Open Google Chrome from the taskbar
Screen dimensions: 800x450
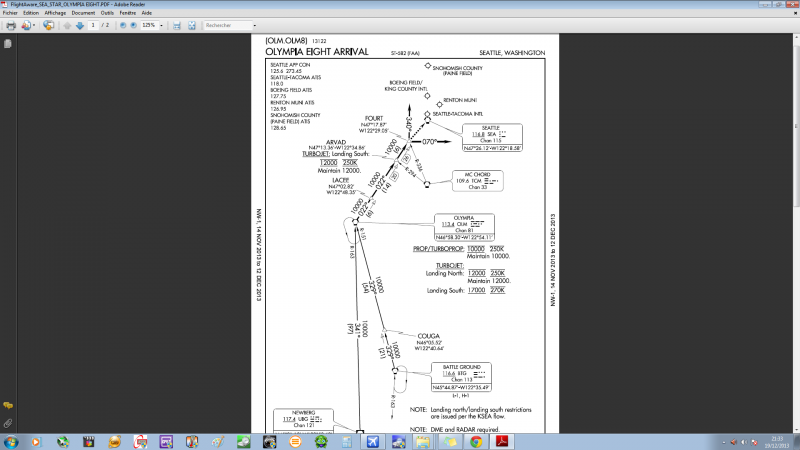tap(477, 441)
